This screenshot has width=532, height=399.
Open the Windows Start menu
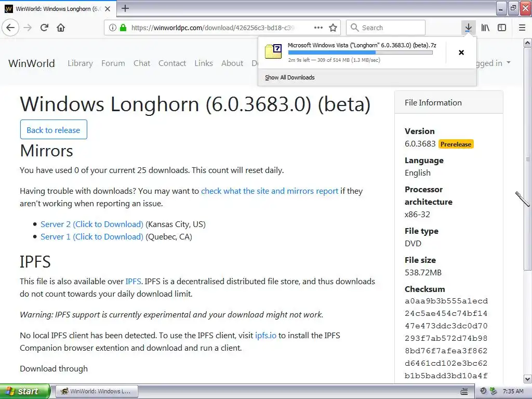[25, 391]
